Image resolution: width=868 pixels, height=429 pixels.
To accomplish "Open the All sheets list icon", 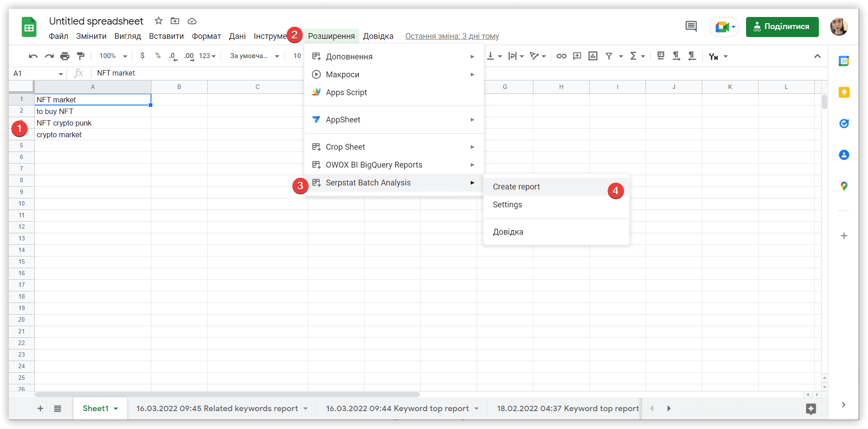I will tap(58, 408).
